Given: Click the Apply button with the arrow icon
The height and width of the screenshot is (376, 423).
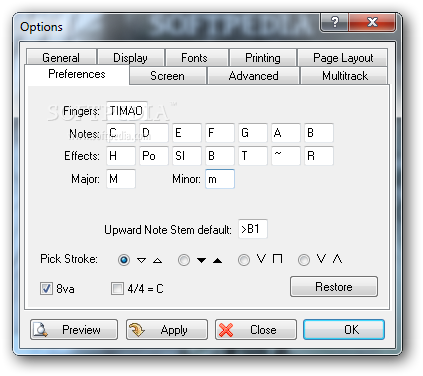Looking at the screenshot, I should pos(167,330).
